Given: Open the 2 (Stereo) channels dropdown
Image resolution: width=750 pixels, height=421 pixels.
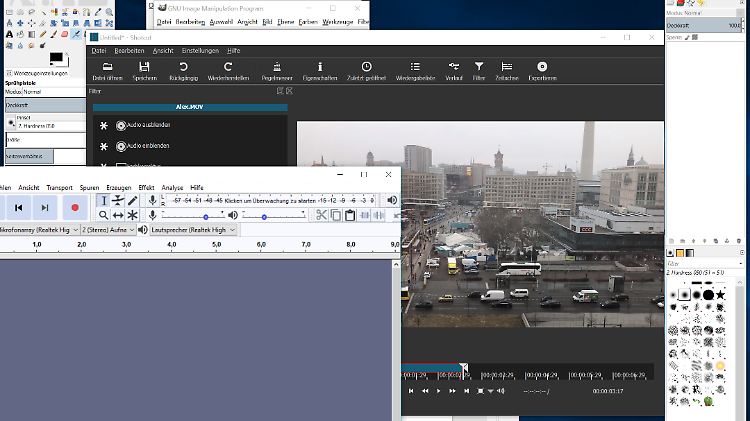Looking at the screenshot, I should pos(106,230).
